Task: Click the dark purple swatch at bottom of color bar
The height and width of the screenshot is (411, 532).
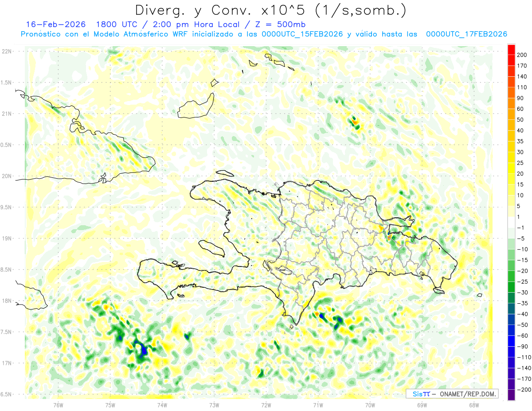Action: pos(511,395)
